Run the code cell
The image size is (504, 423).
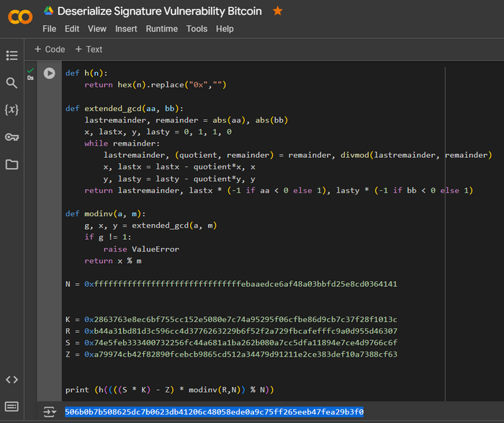click(x=50, y=73)
